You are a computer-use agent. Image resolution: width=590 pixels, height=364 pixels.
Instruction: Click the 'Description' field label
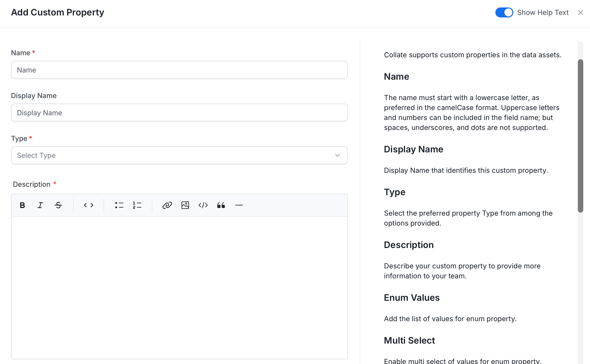tap(32, 184)
